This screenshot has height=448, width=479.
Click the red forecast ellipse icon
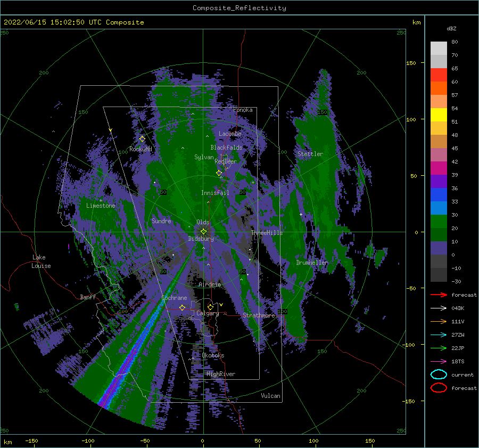tap(439, 388)
